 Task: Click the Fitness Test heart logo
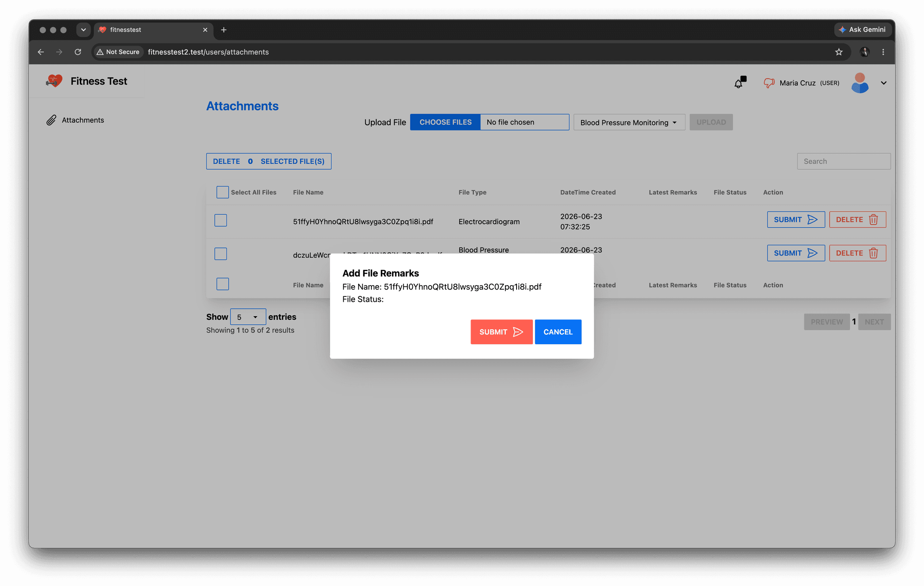[54, 81]
